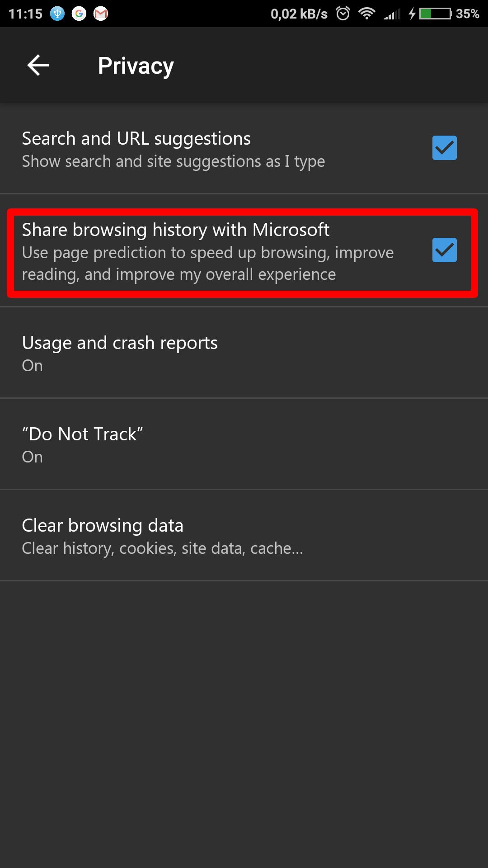Tap the Privacy page title

click(136, 66)
